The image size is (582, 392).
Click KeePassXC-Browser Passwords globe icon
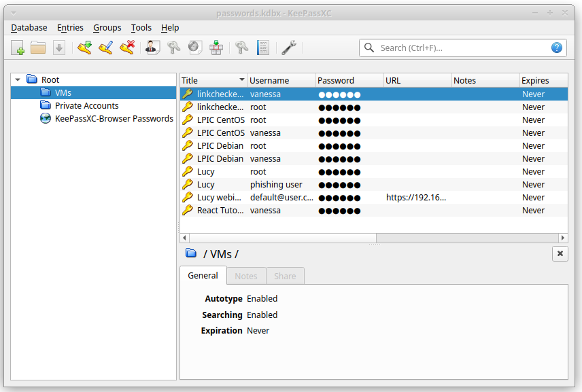coord(46,118)
